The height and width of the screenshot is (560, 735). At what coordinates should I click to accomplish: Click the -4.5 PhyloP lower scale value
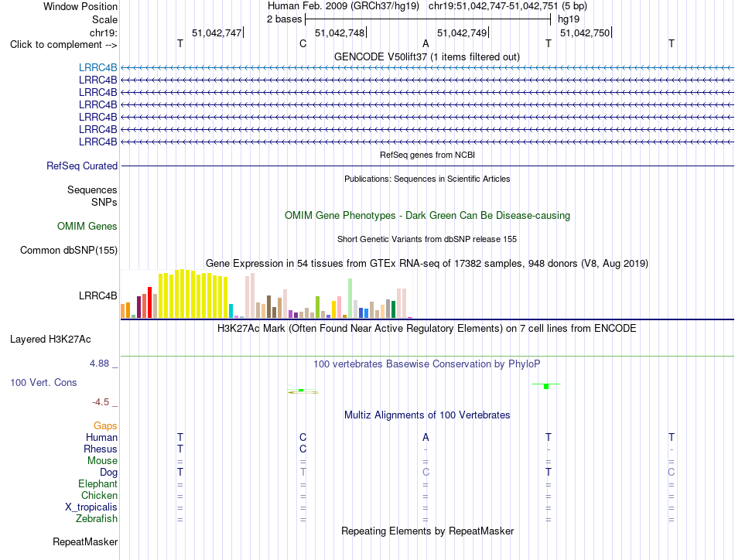(x=101, y=402)
